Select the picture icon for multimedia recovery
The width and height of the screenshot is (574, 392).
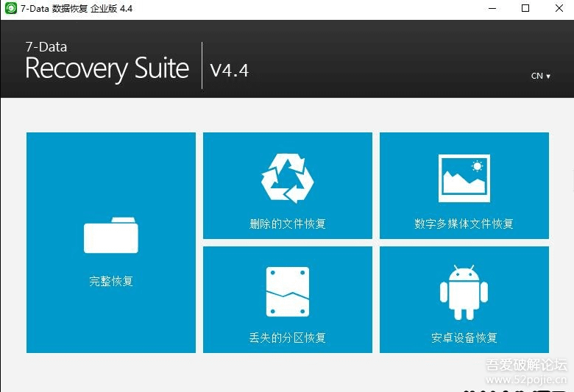tap(464, 178)
